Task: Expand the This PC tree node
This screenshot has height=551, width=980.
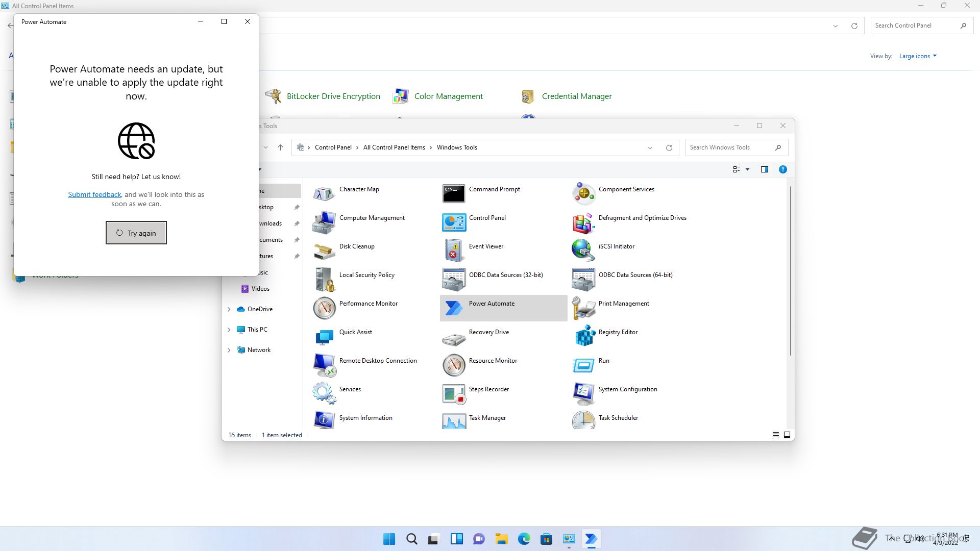Action: pyautogui.click(x=229, y=330)
